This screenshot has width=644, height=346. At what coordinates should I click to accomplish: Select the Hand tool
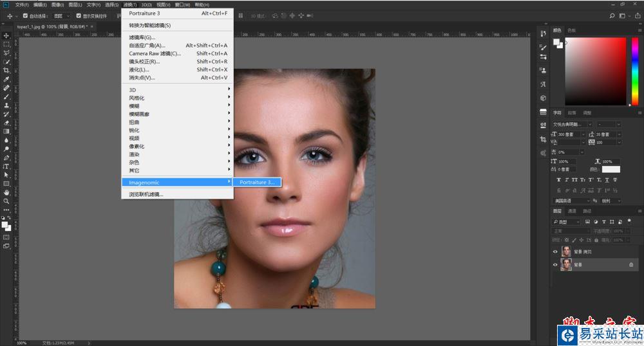pos(6,192)
